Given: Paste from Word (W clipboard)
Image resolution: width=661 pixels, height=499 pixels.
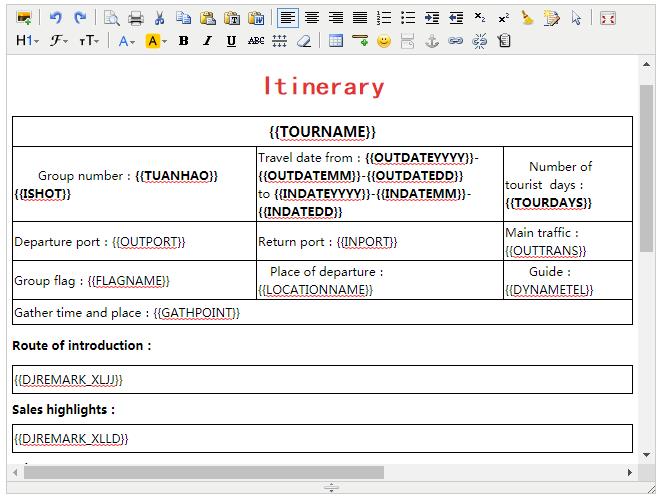Looking at the screenshot, I should 255,18.
